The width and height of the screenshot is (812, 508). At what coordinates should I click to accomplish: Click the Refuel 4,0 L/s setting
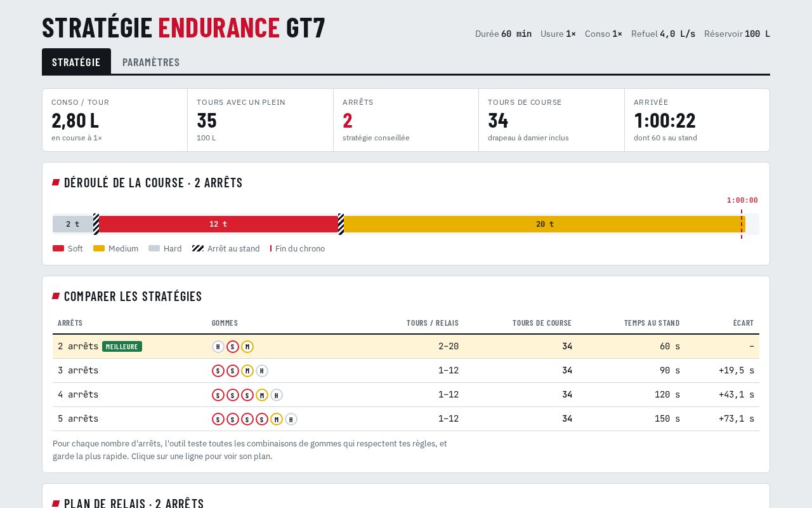pos(663,34)
